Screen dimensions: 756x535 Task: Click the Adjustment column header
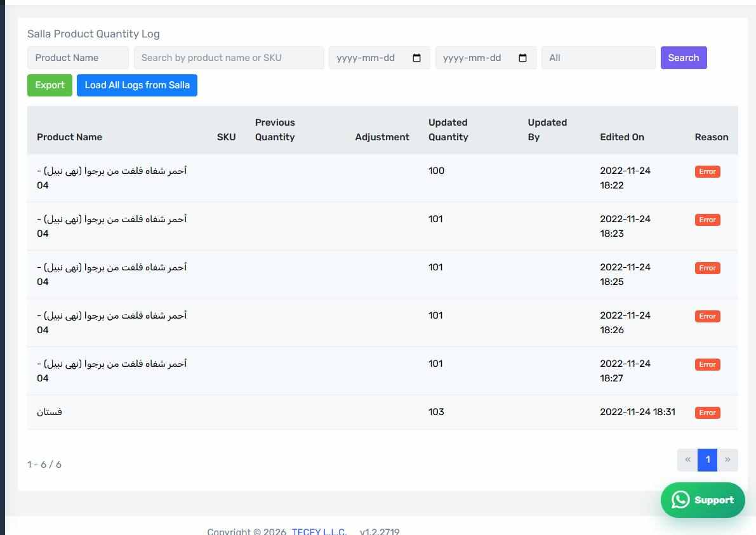tap(382, 137)
